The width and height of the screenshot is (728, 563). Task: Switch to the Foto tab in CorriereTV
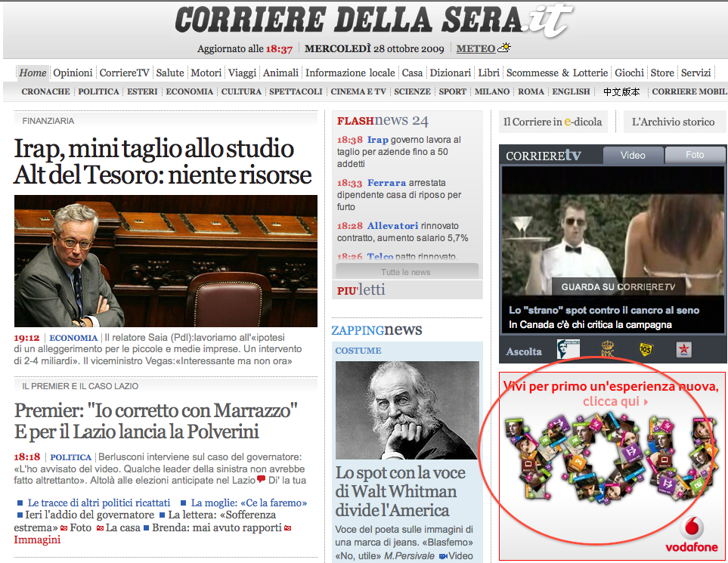[x=694, y=155]
